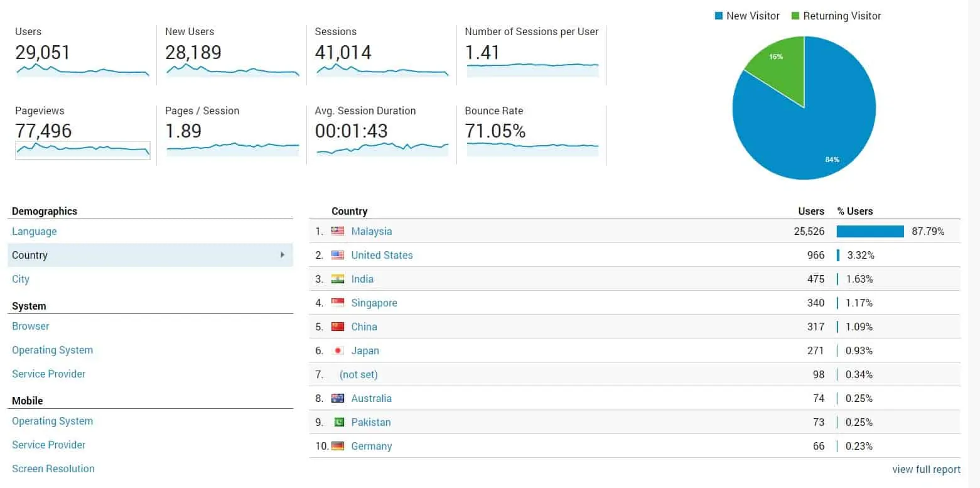Click the United States 3.32% value

coord(860,255)
